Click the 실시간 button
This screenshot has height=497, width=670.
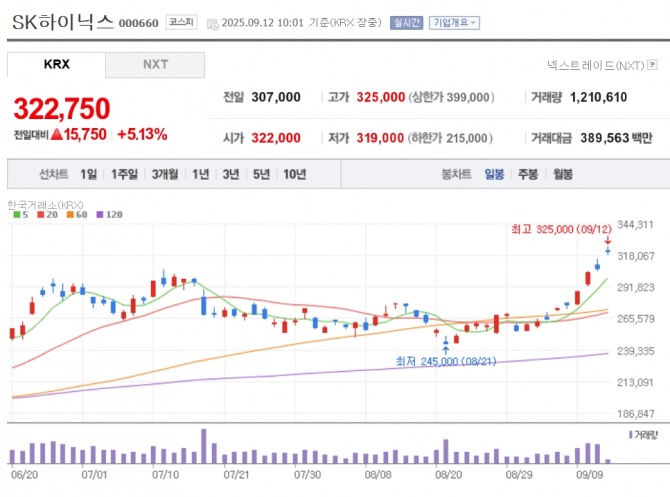tap(406, 23)
